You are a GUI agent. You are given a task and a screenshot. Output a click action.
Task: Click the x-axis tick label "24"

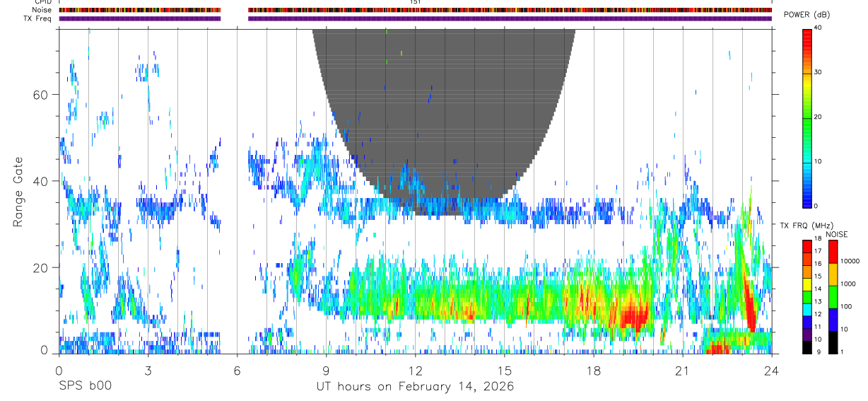pos(771,371)
